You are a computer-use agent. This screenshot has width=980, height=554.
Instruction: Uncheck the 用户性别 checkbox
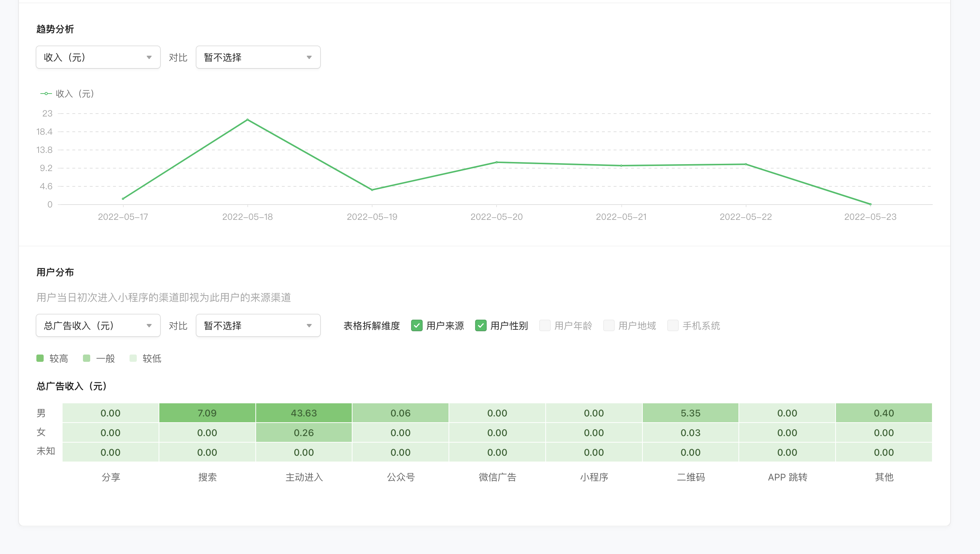(481, 325)
